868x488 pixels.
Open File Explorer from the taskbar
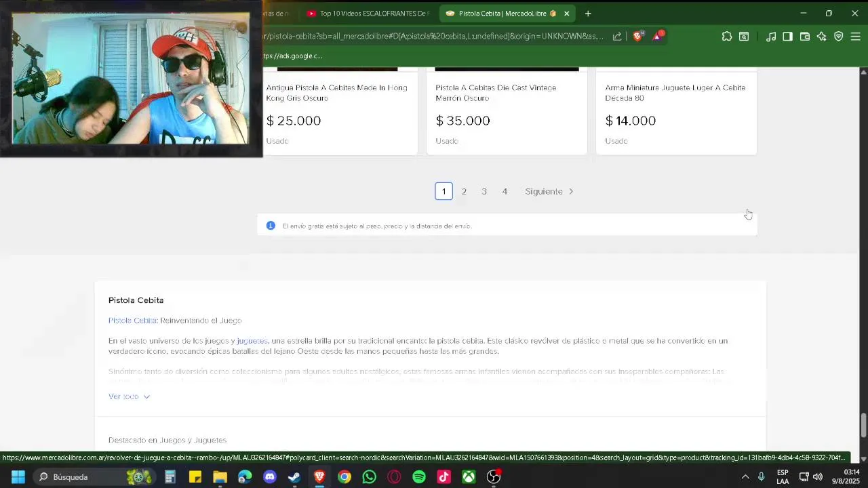[x=220, y=477]
